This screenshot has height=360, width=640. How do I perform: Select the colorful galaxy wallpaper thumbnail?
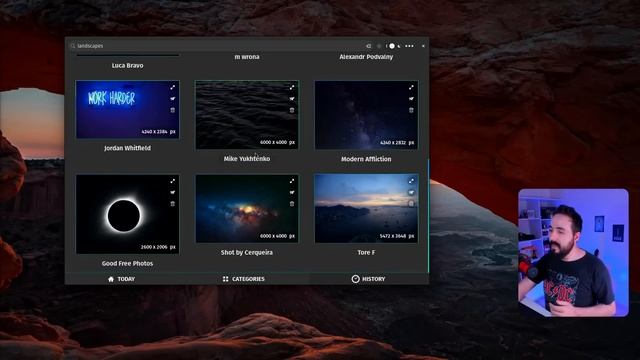247,209
